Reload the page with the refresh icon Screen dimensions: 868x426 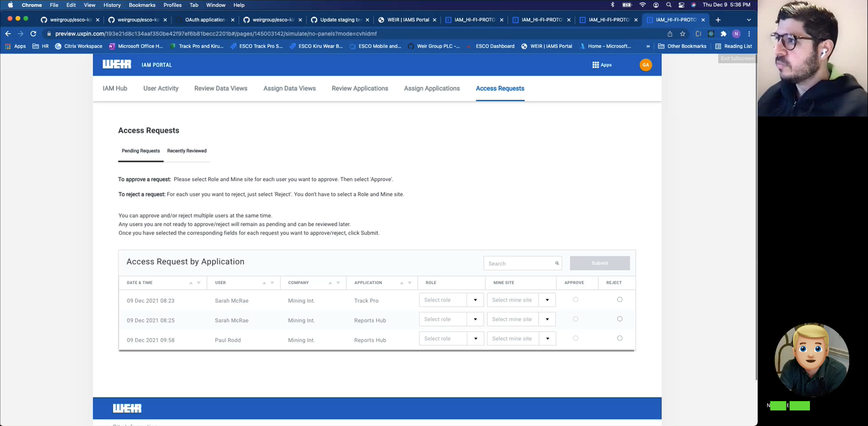click(x=33, y=34)
